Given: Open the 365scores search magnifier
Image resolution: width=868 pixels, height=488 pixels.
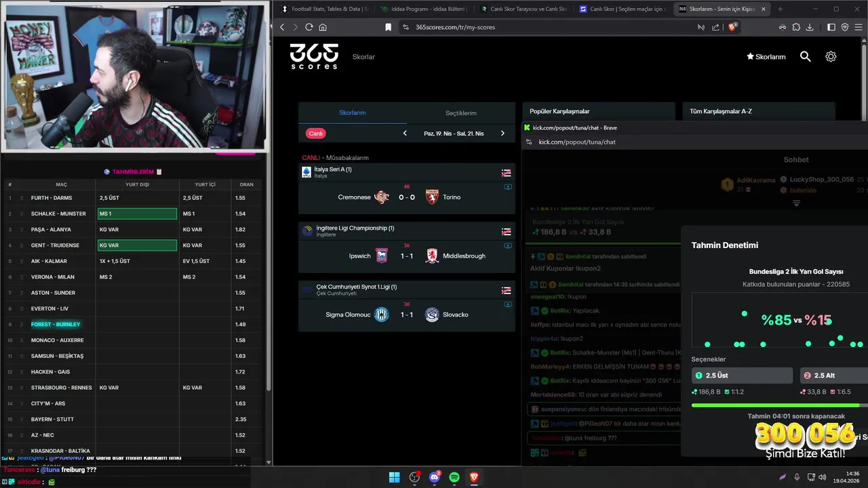Looking at the screenshot, I should coord(805,56).
